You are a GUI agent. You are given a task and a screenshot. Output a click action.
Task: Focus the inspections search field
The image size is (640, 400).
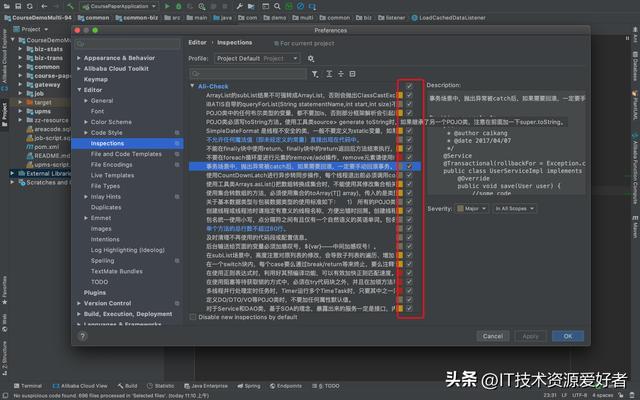tap(248, 73)
